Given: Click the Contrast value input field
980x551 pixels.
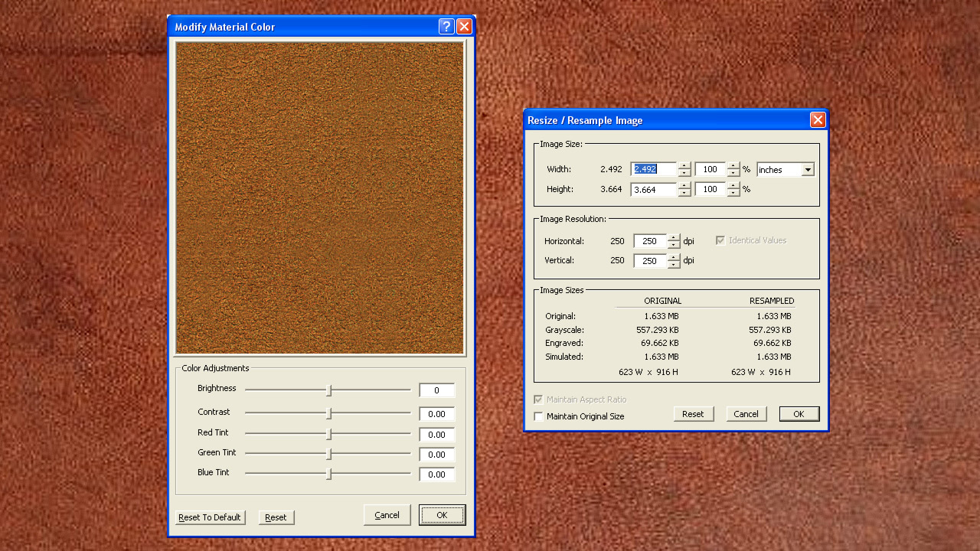Looking at the screenshot, I should pyautogui.click(x=436, y=414).
